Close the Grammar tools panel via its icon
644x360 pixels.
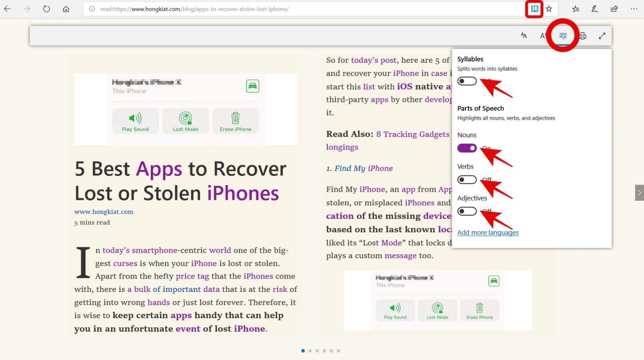click(563, 35)
